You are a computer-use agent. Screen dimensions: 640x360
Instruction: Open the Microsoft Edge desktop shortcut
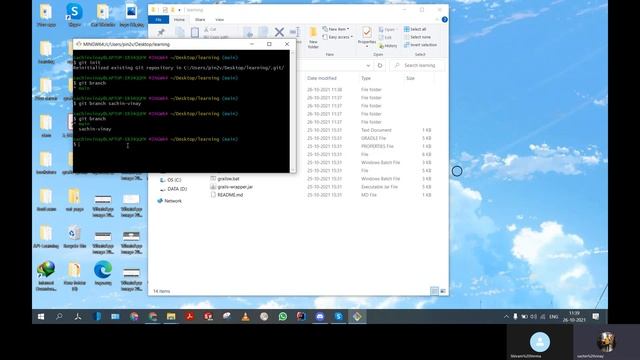pyautogui.click(x=103, y=273)
